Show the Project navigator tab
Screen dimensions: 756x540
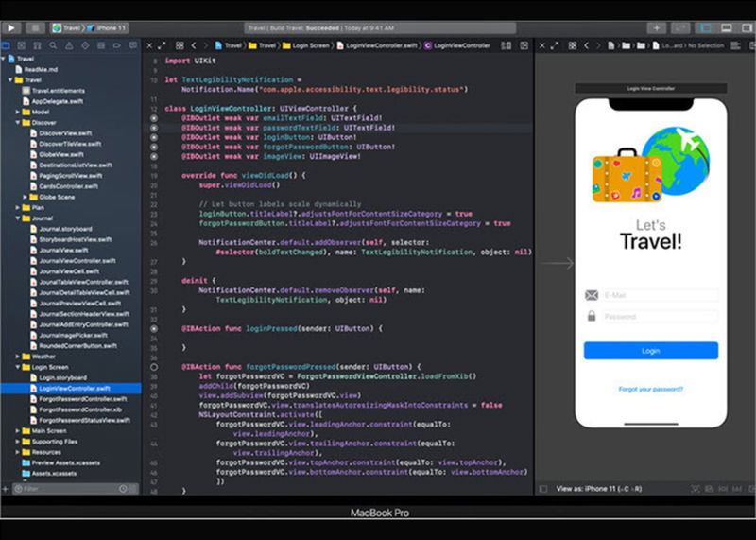click(6, 45)
